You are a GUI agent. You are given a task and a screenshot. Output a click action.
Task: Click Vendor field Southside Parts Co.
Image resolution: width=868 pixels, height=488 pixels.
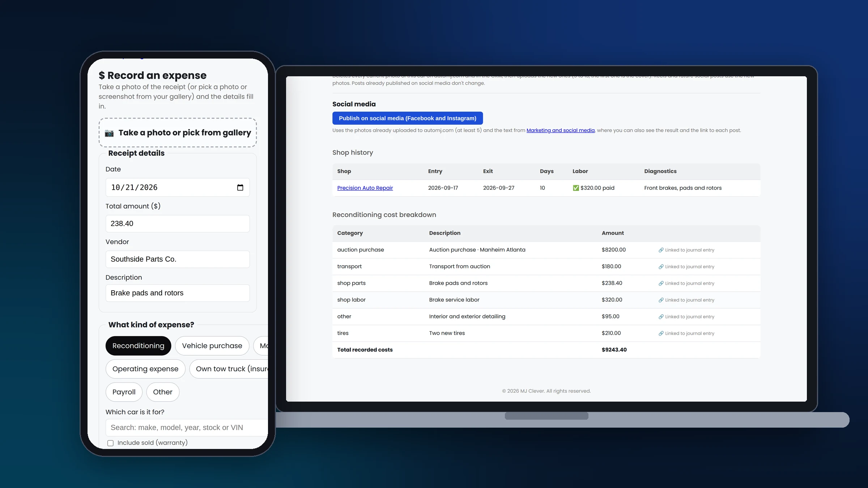[x=178, y=259]
